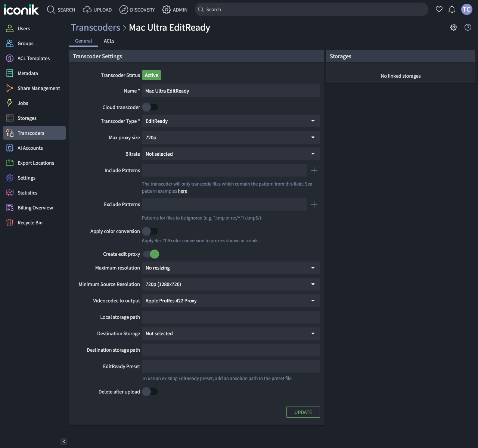The width and height of the screenshot is (478, 448).
Task: Switch to the ACLs tab
Action: coord(109,41)
